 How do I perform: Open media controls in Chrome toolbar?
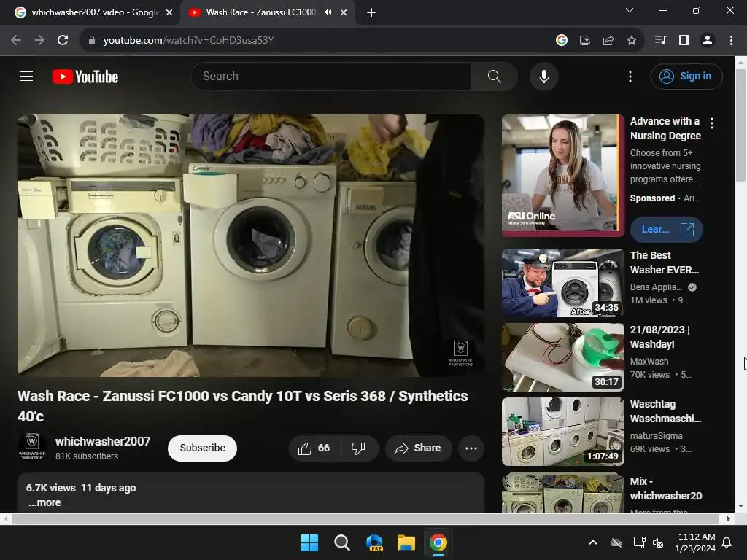pyautogui.click(x=660, y=41)
